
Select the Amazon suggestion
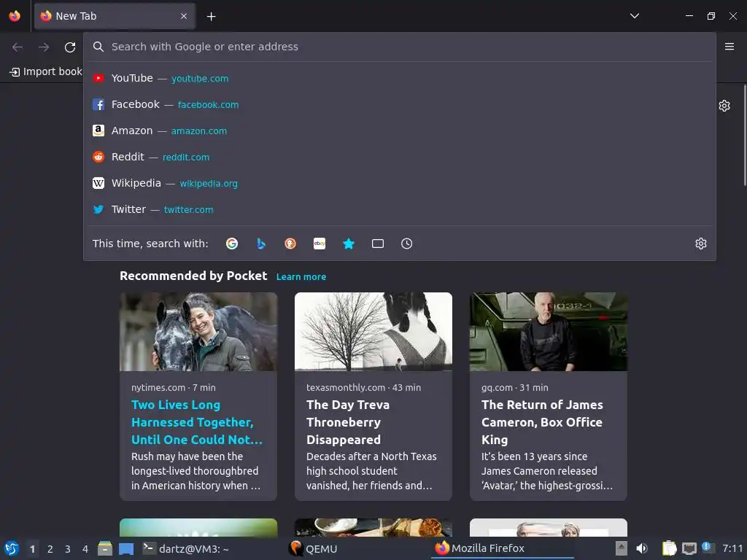coord(399,131)
